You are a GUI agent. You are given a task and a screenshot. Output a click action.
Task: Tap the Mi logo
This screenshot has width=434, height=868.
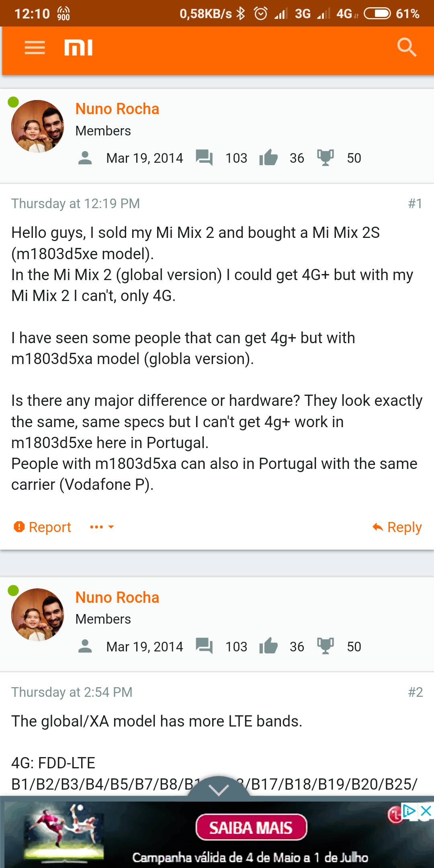(x=78, y=48)
